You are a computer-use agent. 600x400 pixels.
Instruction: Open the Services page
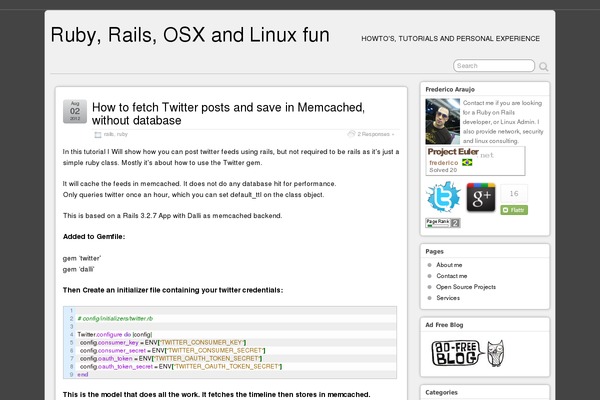pyautogui.click(x=448, y=298)
